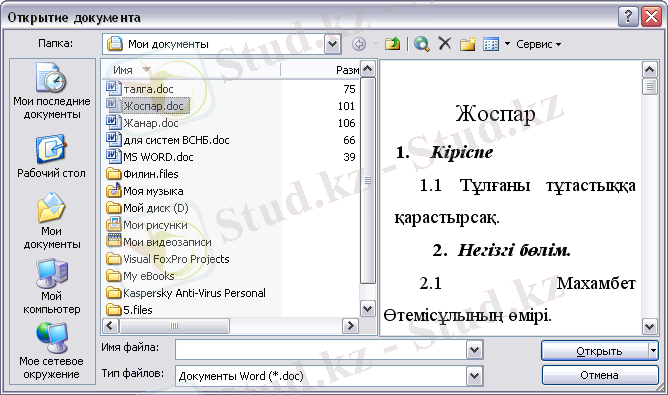Open the arrow menu beside the Открыть button

tap(654, 351)
